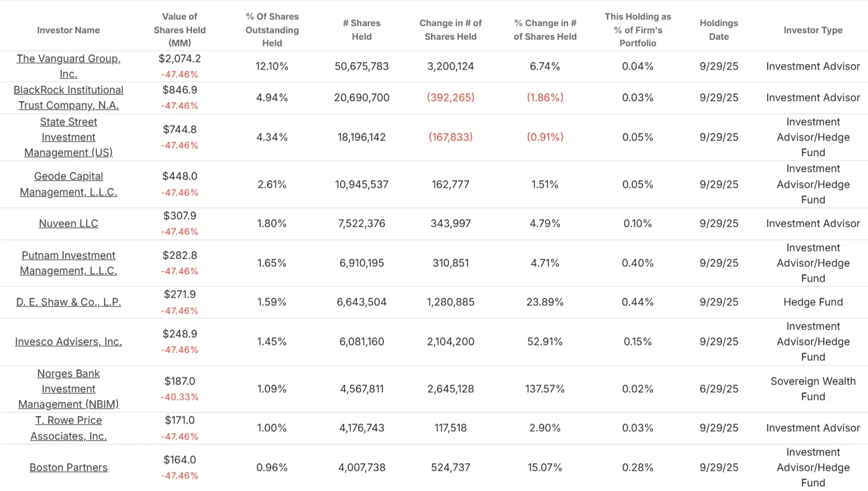The width and height of the screenshot is (868, 491).
Task: Open Invesco Advisers, Inc. link
Action: click(x=68, y=342)
